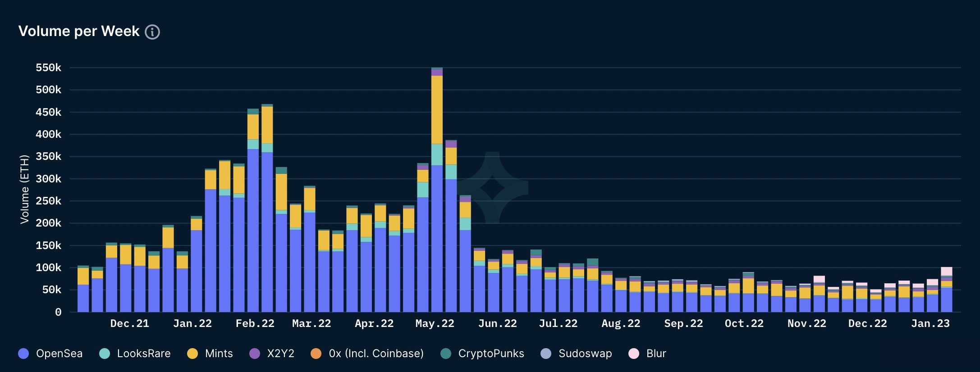Click the Dec.21 axis label
The image size is (980, 372).
click(x=130, y=323)
